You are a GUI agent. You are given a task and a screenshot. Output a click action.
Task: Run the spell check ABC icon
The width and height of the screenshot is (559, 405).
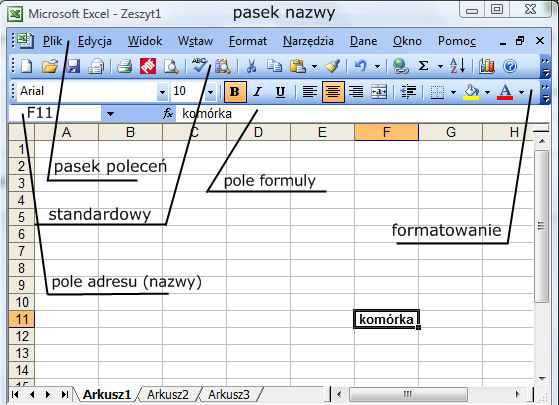point(199,66)
